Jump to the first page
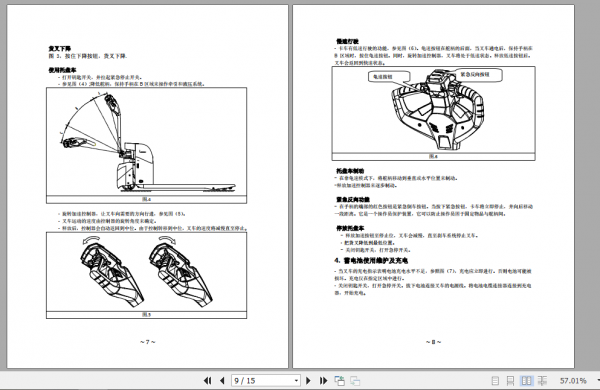Image resolution: width=600 pixels, height=390 pixels. click(x=207, y=380)
